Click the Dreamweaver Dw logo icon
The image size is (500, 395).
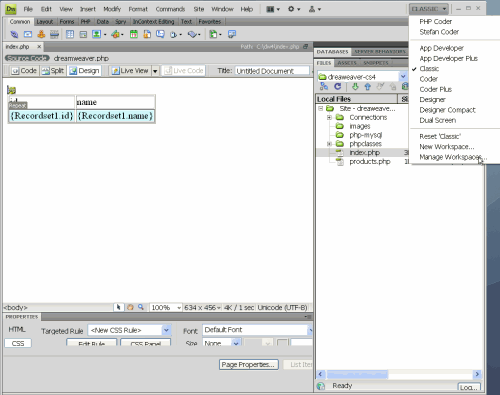(11, 9)
